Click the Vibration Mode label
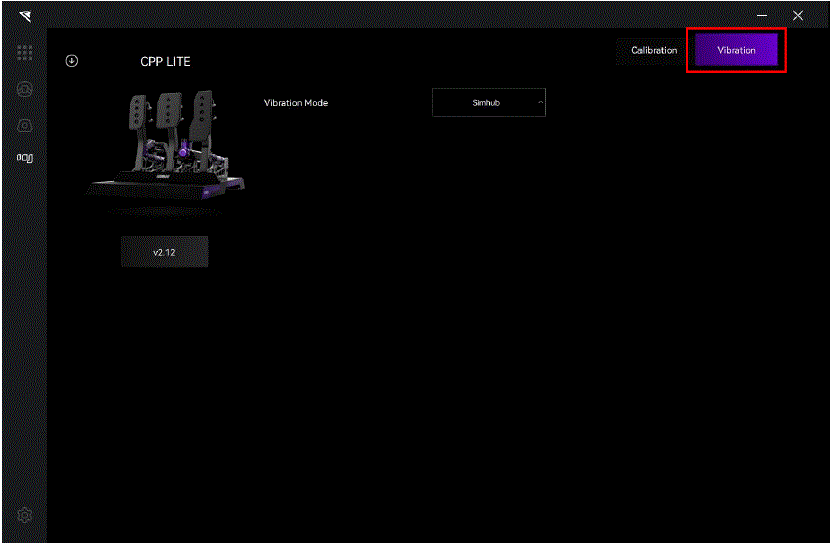The height and width of the screenshot is (546, 830). [296, 103]
